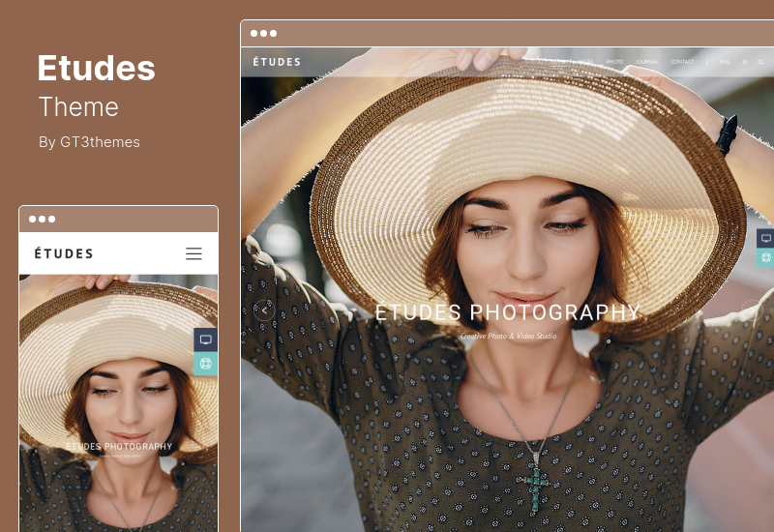The width and height of the screenshot is (774, 532).
Task: Select the ENG language option
Action: tap(725, 62)
